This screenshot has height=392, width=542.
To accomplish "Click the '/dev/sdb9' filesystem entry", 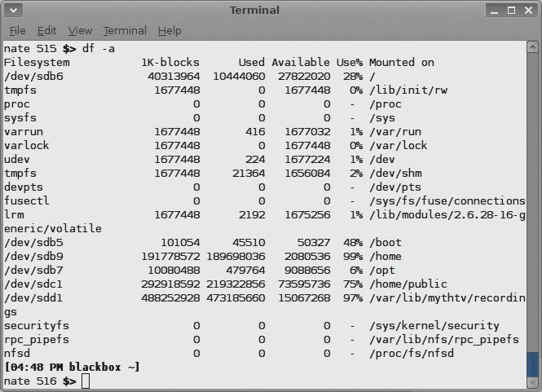I will click(33, 256).
